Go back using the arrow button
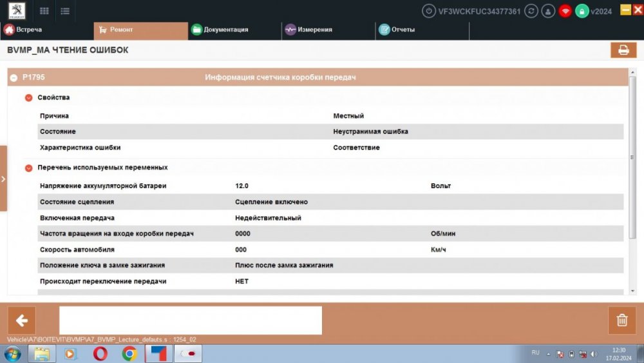This screenshot has height=363, width=644. coord(22,320)
